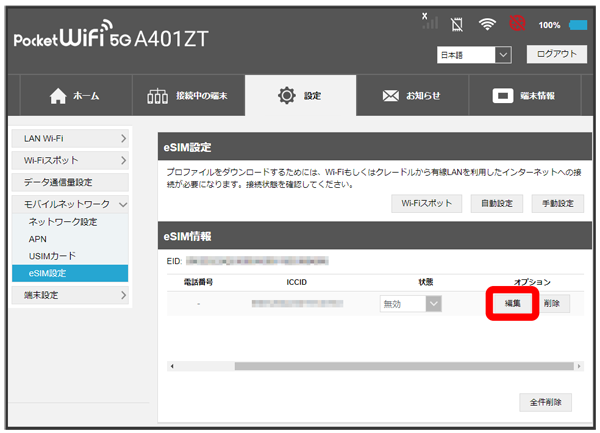Open the お知らせ notifications tab
Image resolution: width=600 pixels, height=433 pixels.
pyautogui.click(x=411, y=96)
